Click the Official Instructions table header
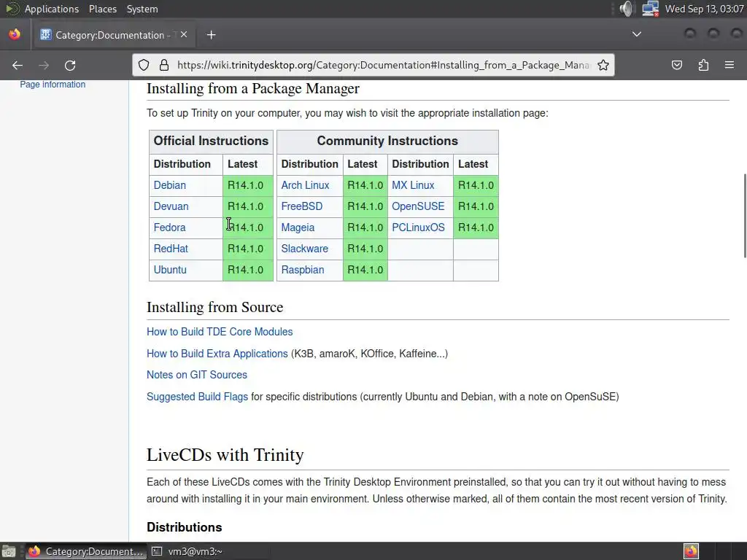Viewport: 747px width, 560px height. pyautogui.click(x=211, y=141)
